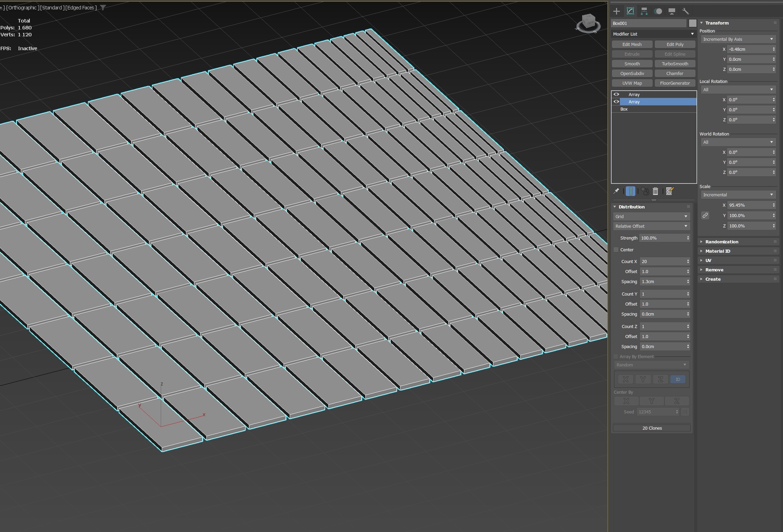This screenshot has width=783, height=532.
Task: Open the Local Rotation All dropdown
Action: [x=738, y=90]
